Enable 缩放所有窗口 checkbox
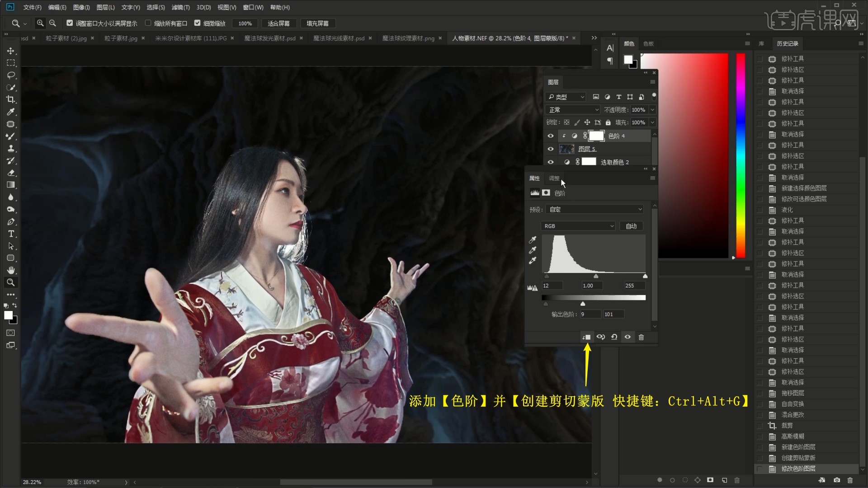The height and width of the screenshot is (488, 868). pyautogui.click(x=148, y=23)
